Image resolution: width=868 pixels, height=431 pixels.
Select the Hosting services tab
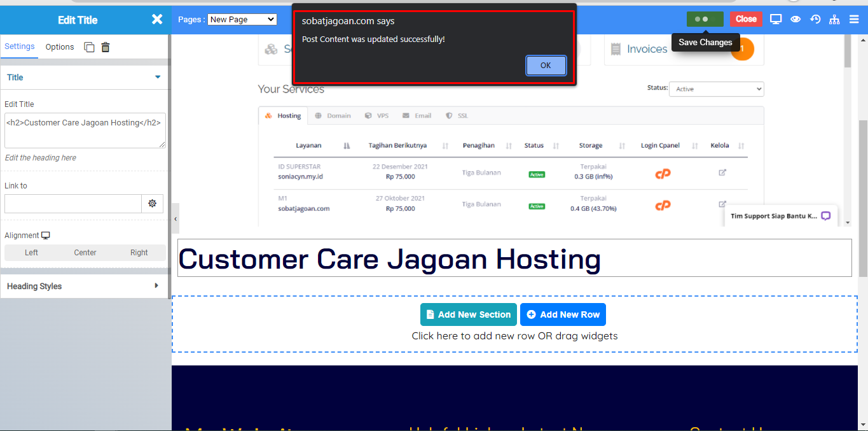point(284,116)
